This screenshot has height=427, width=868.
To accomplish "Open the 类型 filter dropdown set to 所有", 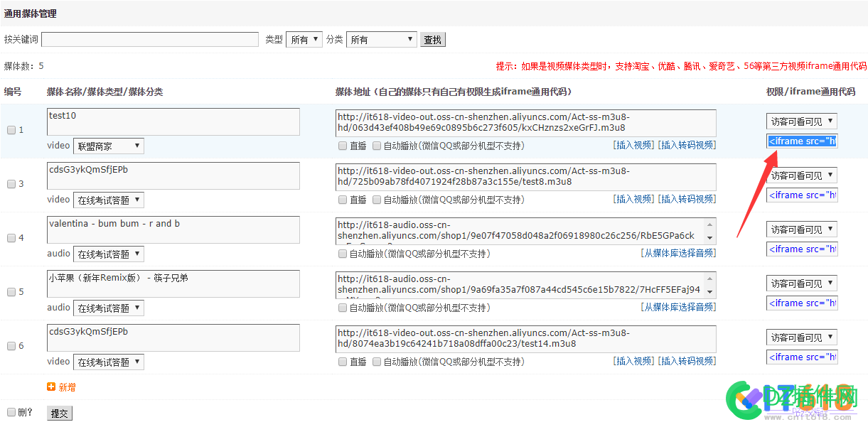I will click(304, 39).
